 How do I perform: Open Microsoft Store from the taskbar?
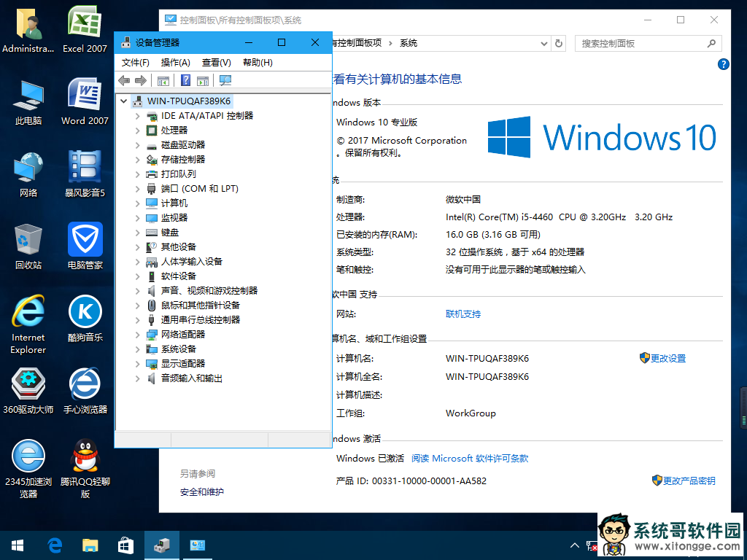point(125,545)
